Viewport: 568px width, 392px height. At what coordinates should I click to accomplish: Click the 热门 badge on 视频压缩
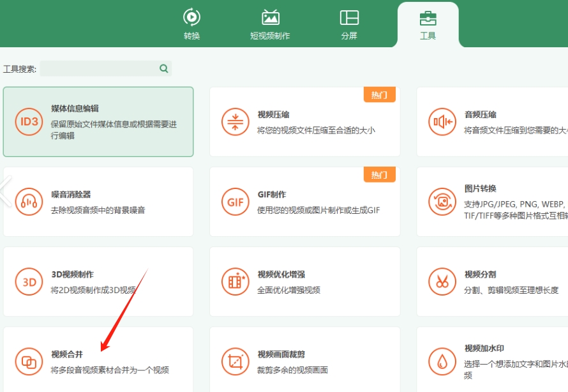click(380, 95)
